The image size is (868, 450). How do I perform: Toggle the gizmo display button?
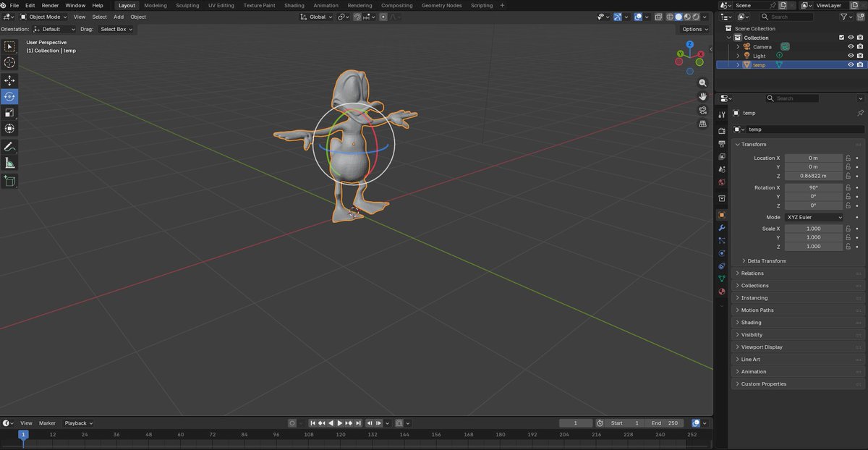(617, 17)
